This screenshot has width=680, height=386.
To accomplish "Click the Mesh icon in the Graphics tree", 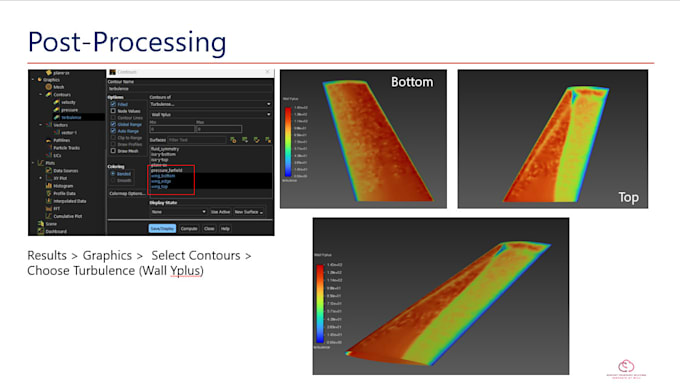I will pos(49,87).
